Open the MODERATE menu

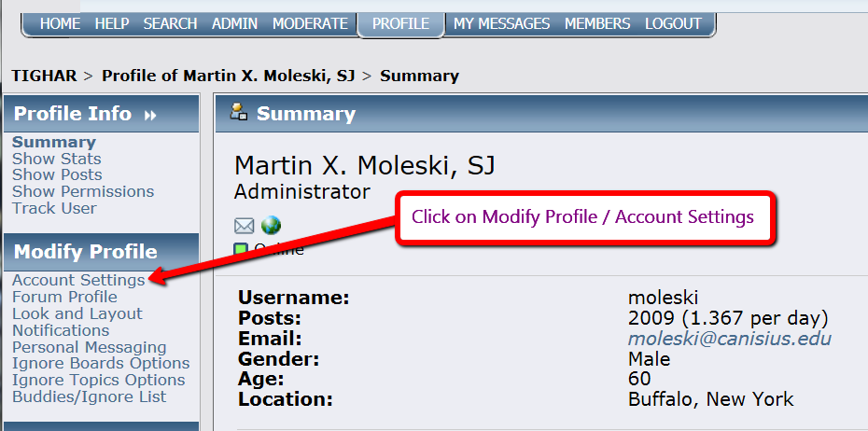pyautogui.click(x=310, y=23)
